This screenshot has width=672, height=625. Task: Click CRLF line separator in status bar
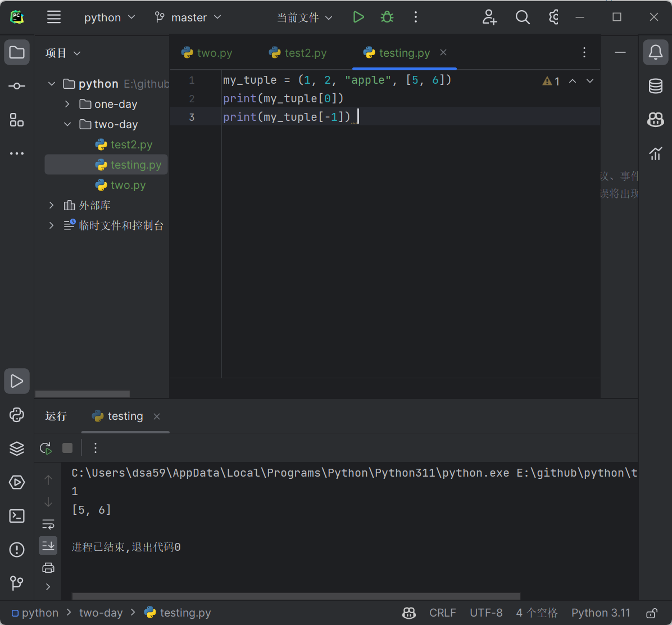[x=443, y=613]
